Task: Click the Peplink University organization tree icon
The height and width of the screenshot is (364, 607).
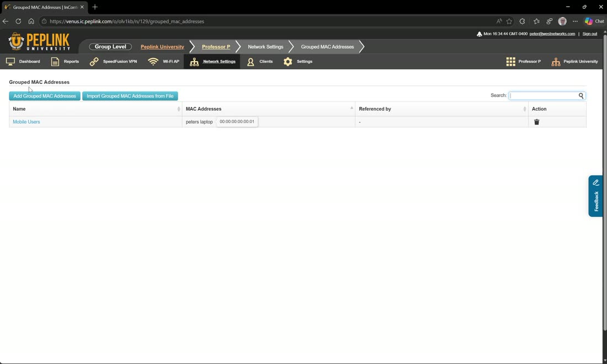Action: (x=556, y=62)
